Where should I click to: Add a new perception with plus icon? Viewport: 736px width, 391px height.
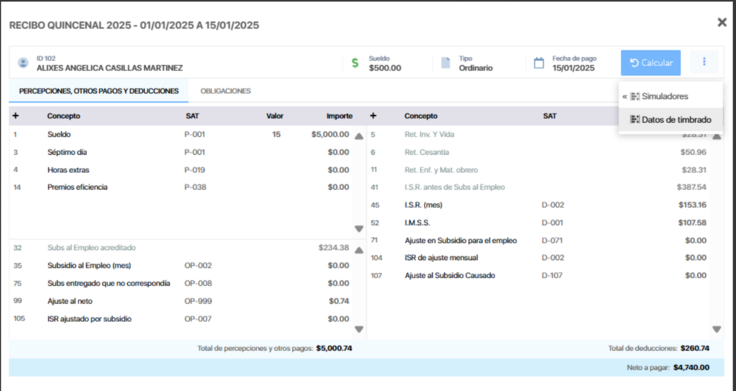click(x=15, y=116)
